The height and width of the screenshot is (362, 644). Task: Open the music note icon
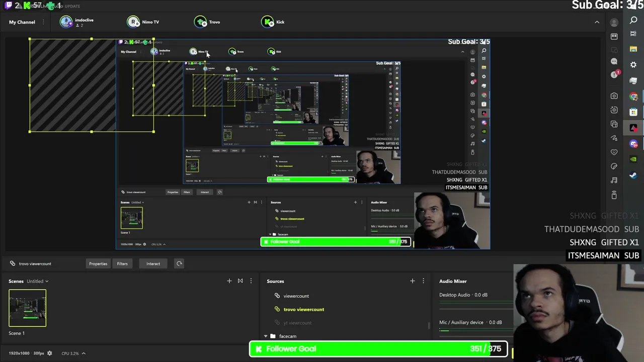(x=614, y=180)
